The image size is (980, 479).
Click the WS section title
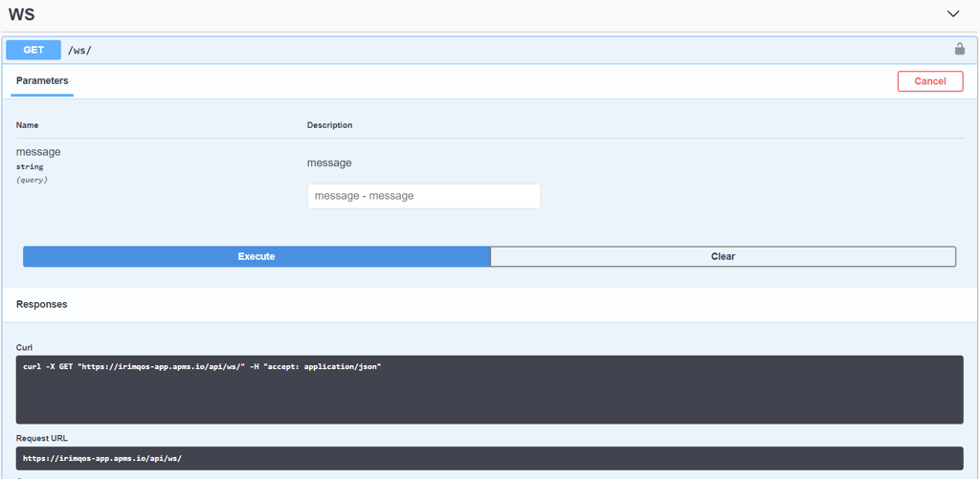click(22, 14)
